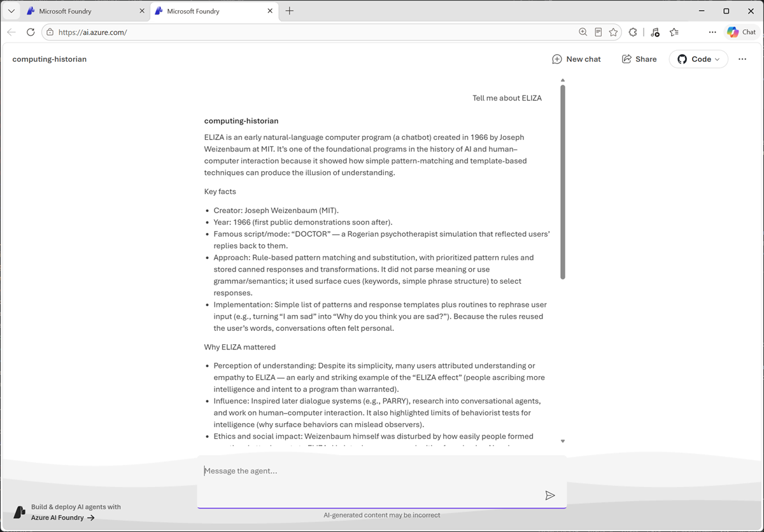
Task: Minimize the browser window
Action: pyautogui.click(x=701, y=11)
